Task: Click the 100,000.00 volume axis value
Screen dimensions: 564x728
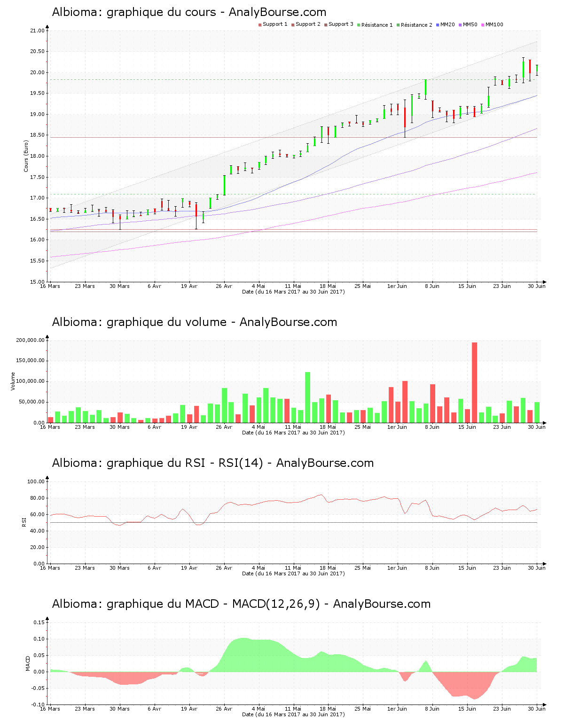Action: (30, 381)
